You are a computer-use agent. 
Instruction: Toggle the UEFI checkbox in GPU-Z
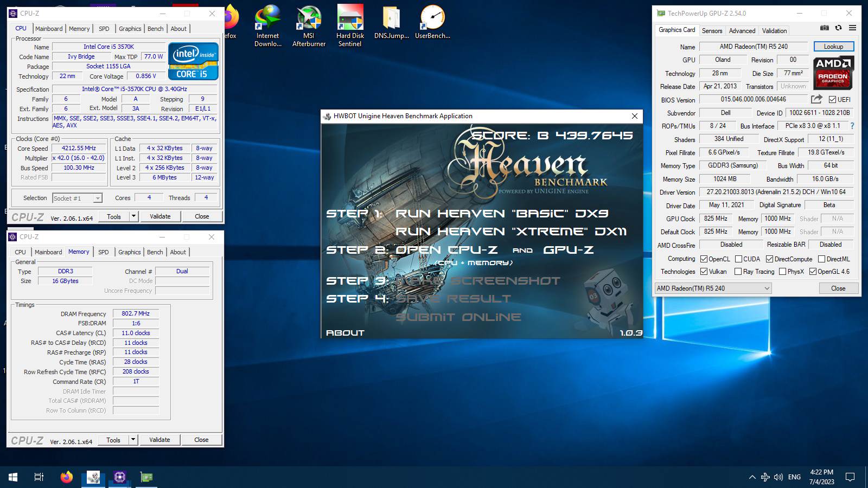(832, 100)
